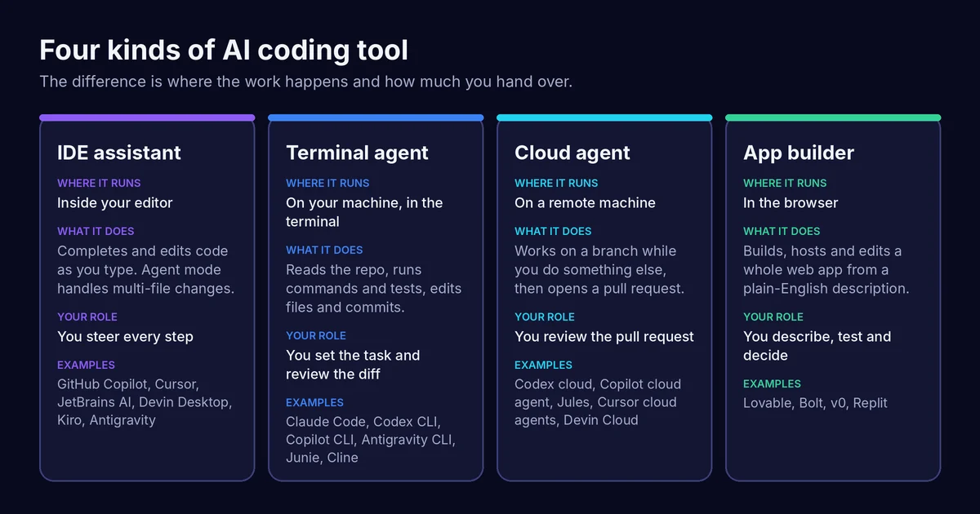This screenshot has width=980, height=514.
Task: Click 'You describe, test and decide' text
Action: click(817, 346)
